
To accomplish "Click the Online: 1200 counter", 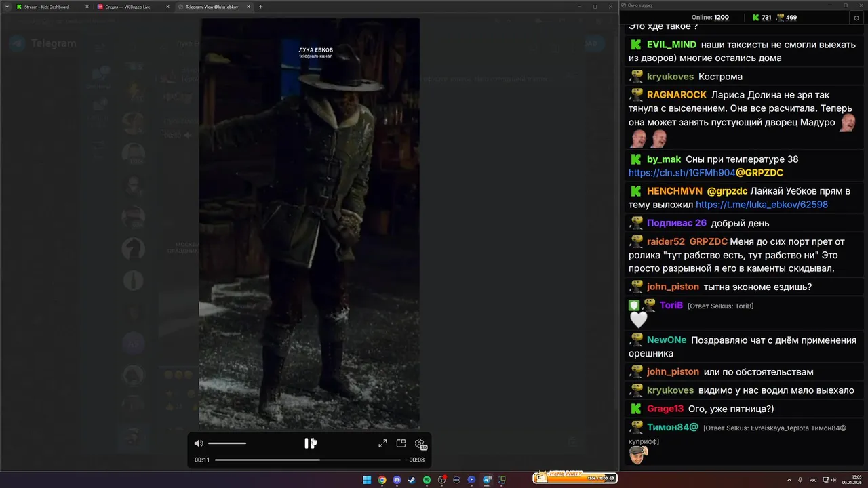I will click(x=710, y=17).
